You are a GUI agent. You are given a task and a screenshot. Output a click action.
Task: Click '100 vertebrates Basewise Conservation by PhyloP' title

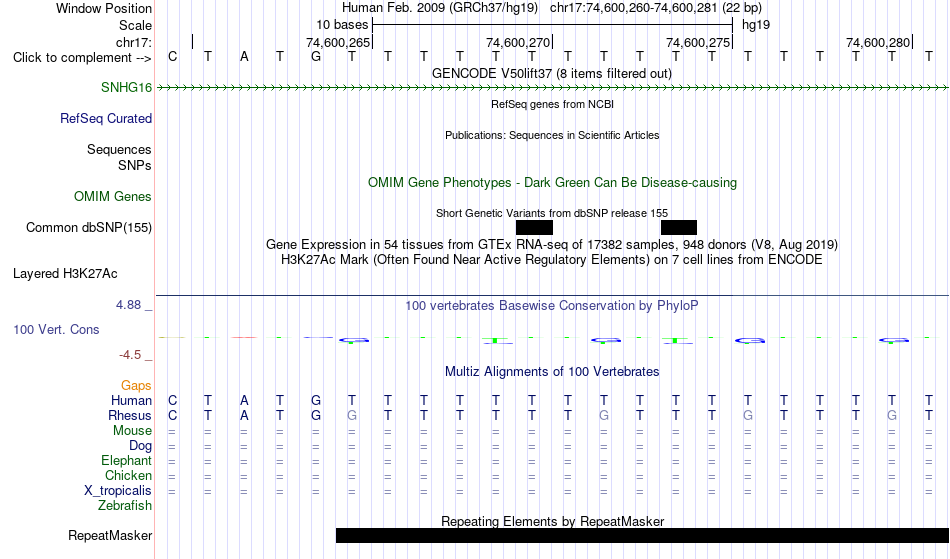click(x=551, y=305)
